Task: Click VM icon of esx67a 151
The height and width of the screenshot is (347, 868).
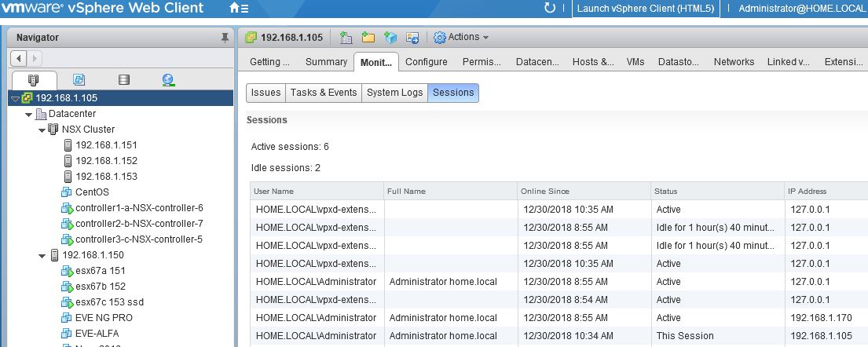Action: point(67,271)
